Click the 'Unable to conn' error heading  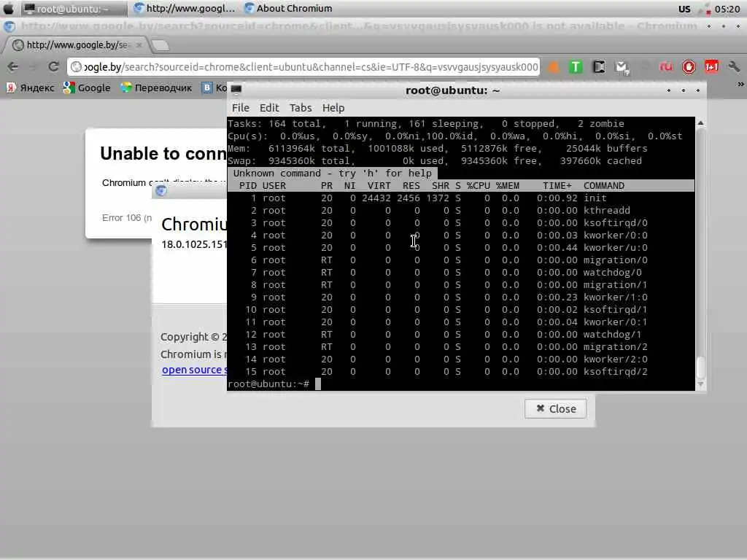(163, 154)
